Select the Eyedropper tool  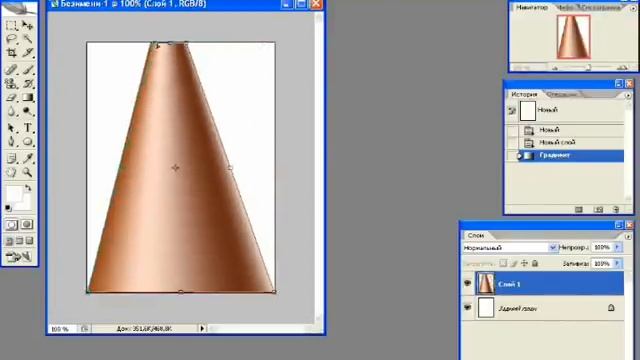(x=28, y=158)
